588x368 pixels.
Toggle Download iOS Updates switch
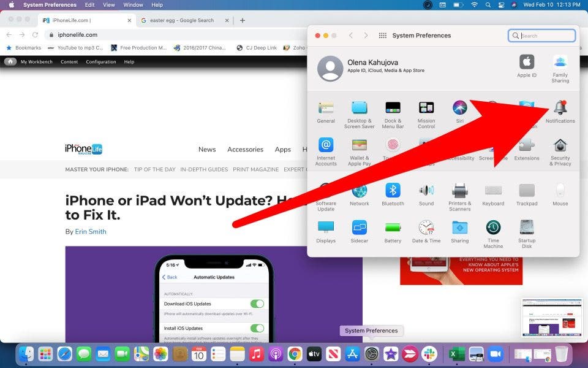point(257,304)
